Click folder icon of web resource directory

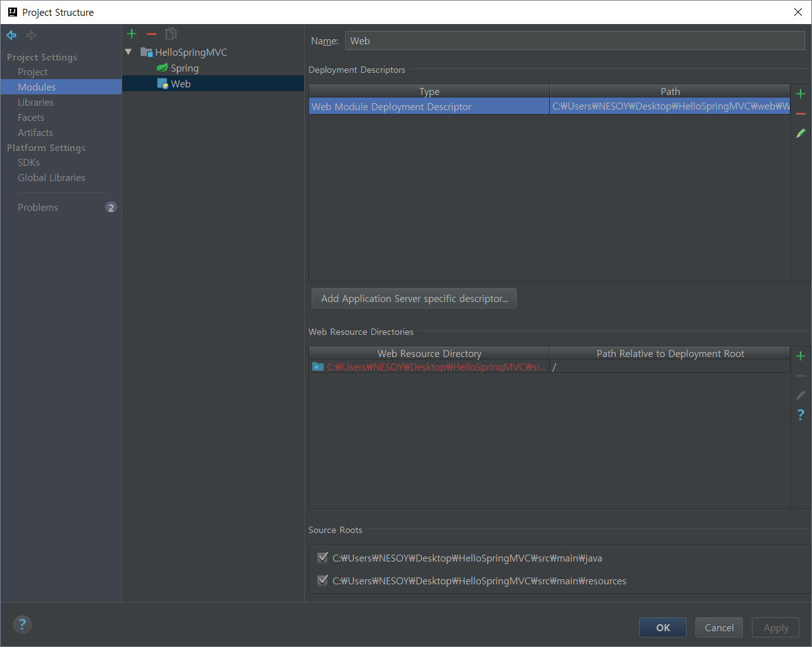[x=318, y=367]
